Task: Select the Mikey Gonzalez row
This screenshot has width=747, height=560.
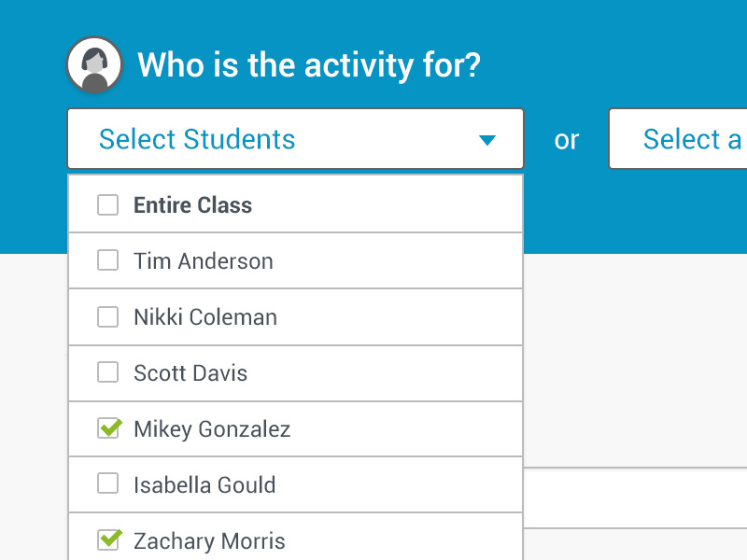Action: 280,428
